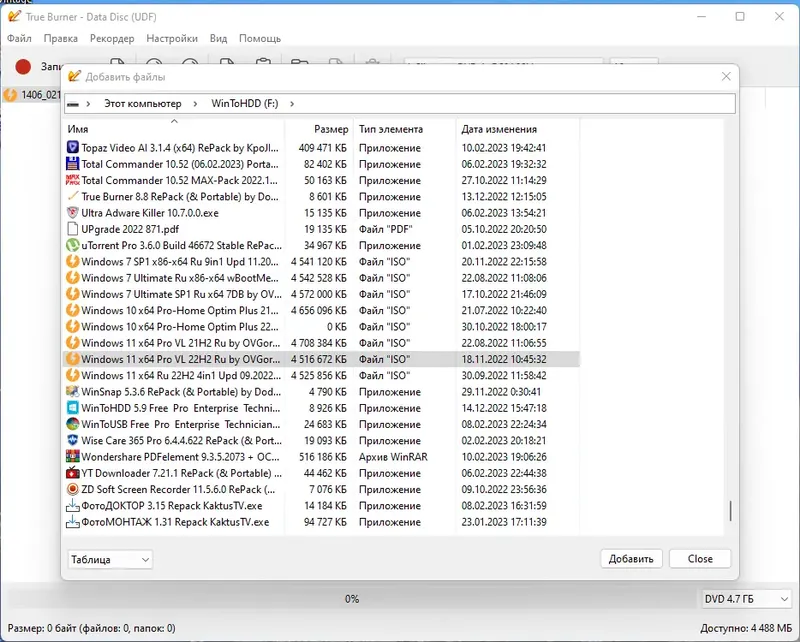Click the Windows 11 Ru 22H2 4in1 ISO icon
The image size is (800, 642).
point(73,376)
